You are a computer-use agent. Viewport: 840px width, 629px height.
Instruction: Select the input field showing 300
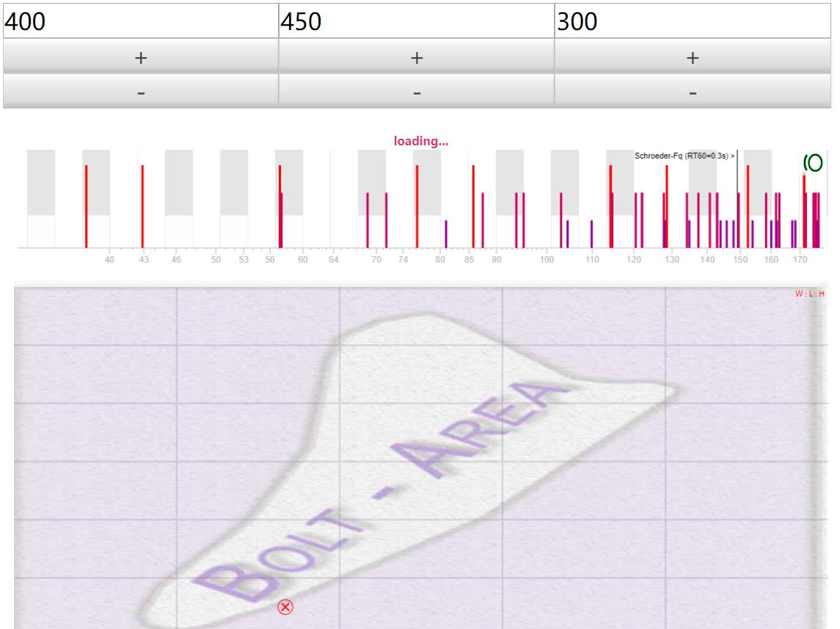pos(692,21)
